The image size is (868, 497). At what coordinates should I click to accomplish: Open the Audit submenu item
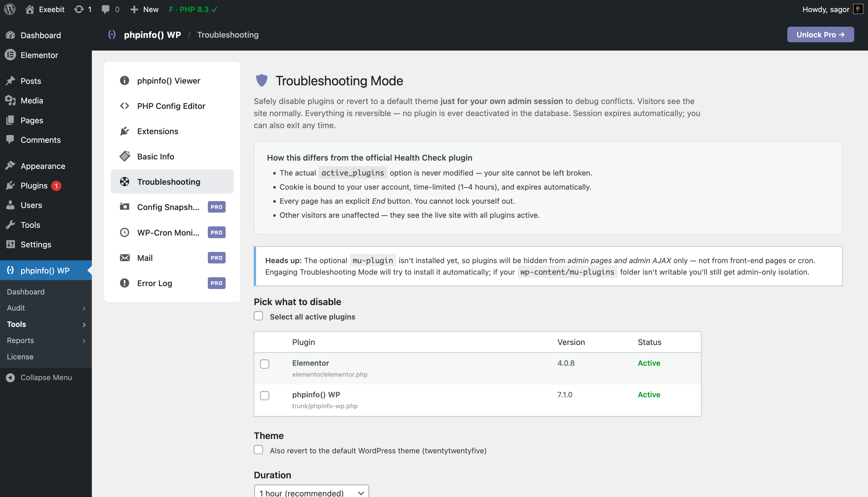pos(16,308)
